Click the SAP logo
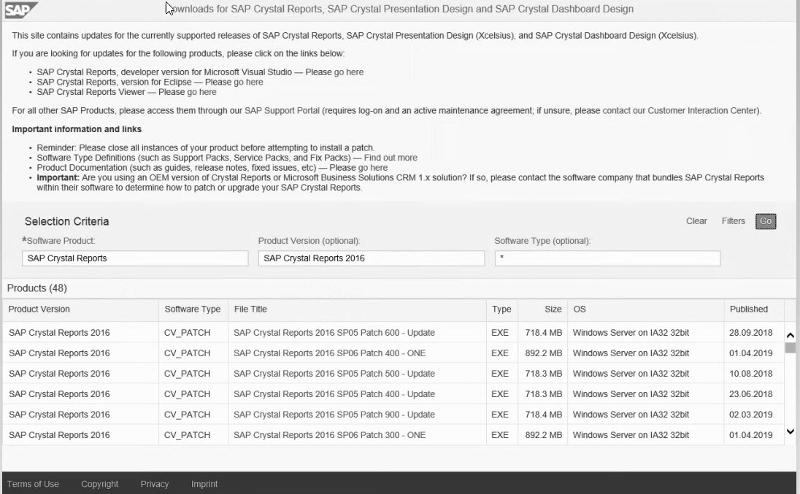 click(20, 9)
